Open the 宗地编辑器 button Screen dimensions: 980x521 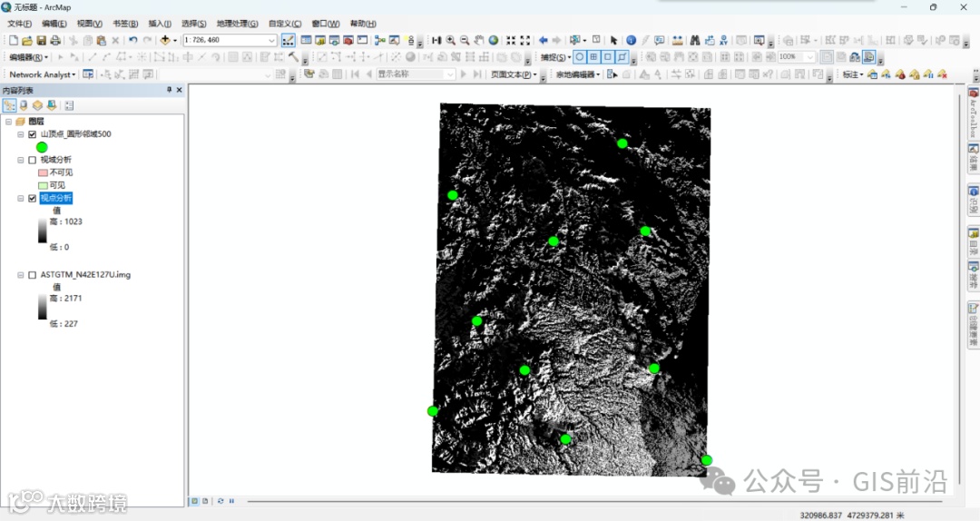coord(578,74)
